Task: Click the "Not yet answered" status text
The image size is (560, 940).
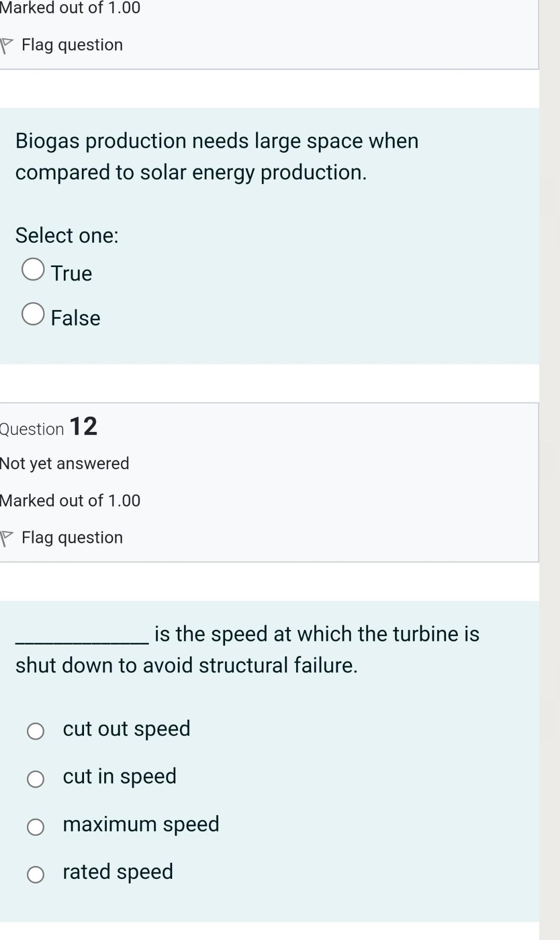Action: click(x=64, y=463)
